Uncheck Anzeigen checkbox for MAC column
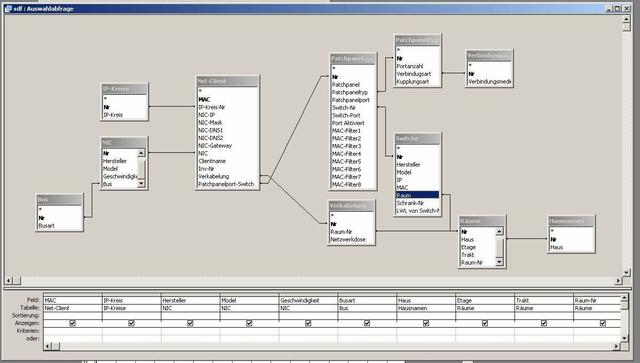Image resolution: width=640 pixels, height=363 pixels. click(x=73, y=323)
